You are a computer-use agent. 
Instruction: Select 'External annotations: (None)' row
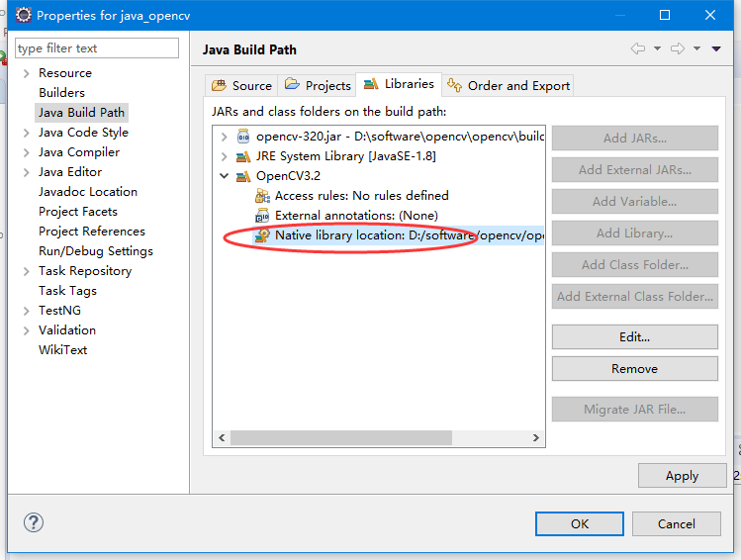[x=356, y=216]
